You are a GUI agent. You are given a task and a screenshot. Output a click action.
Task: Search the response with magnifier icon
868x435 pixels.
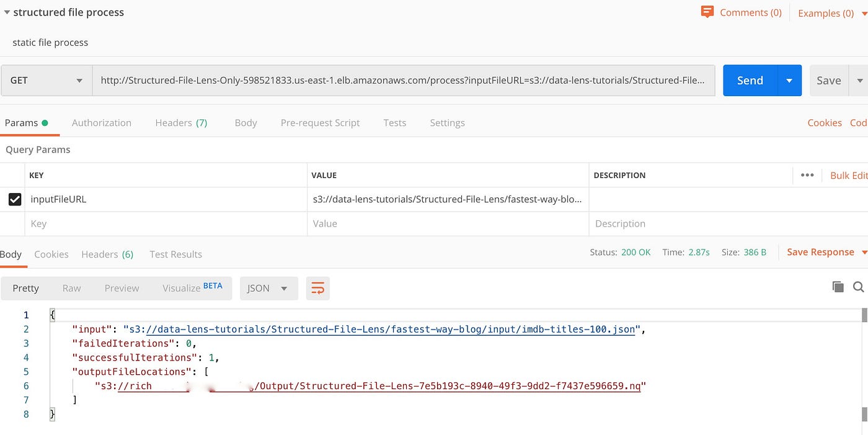[x=859, y=287]
